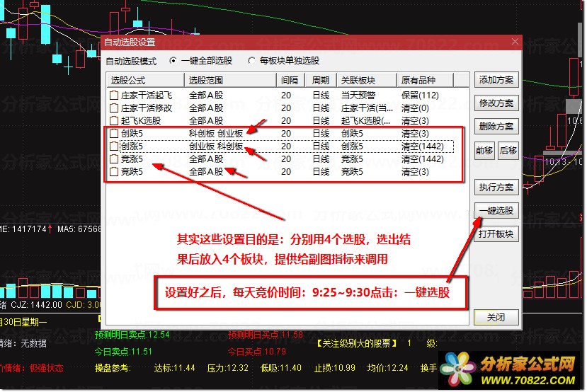Click 均价:12.24 value in chart window
The width and height of the screenshot is (587, 392).
(x=388, y=368)
